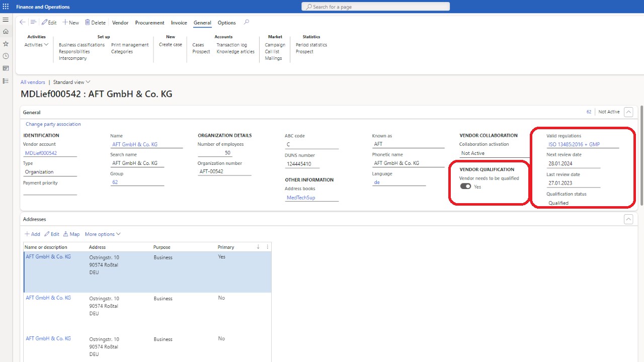Select the General tab
Screen dimensions: 644x362
pyautogui.click(x=202, y=23)
